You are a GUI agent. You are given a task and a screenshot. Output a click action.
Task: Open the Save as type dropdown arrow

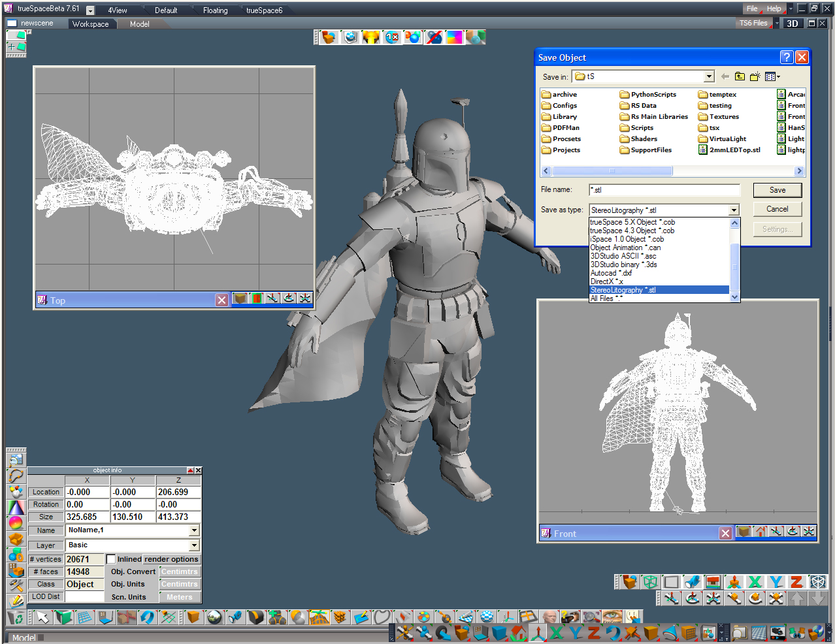click(x=734, y=210)
